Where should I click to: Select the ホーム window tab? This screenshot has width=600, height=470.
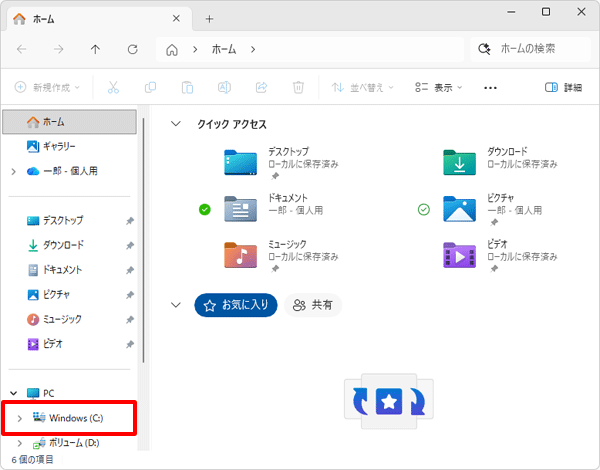pyautogui.click(x=99, y=19)
